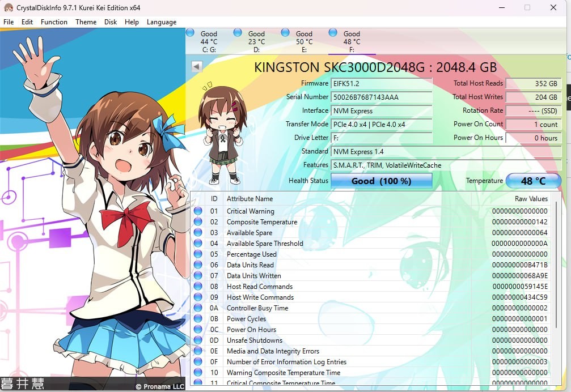Open the Language menu
Image resolution: width=571 pixels, height=392 pixels.
click(162, 22)
